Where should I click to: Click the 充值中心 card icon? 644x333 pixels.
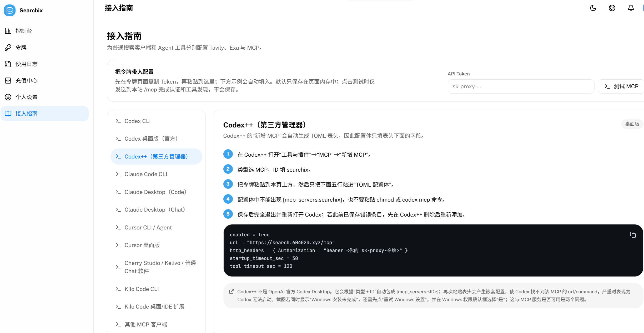click(8, 80)
